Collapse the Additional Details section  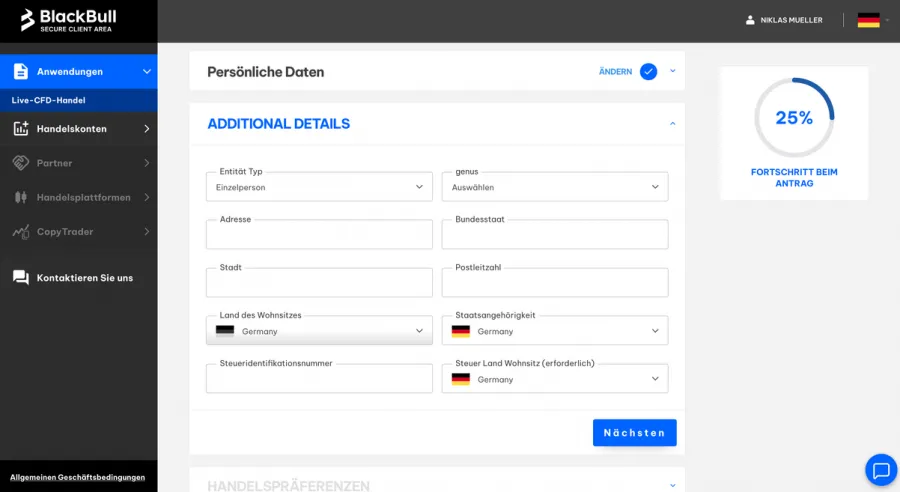tap(672, 124)
